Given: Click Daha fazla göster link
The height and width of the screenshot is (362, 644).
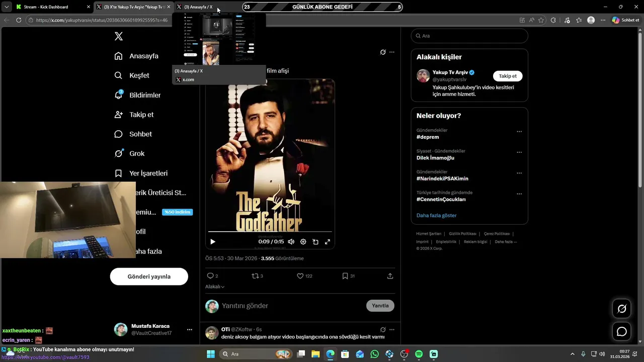Looking at the screenshot, I should tap(436, 215).
